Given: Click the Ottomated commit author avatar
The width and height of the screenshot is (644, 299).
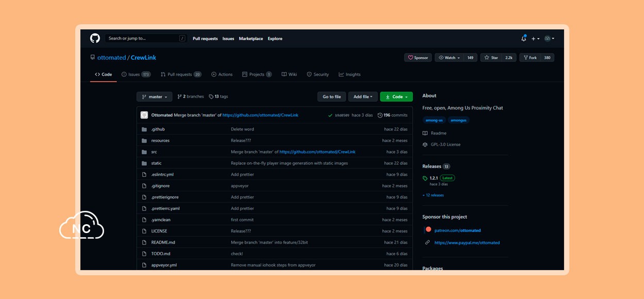Looking at the screenshot, I should (144, 115).
